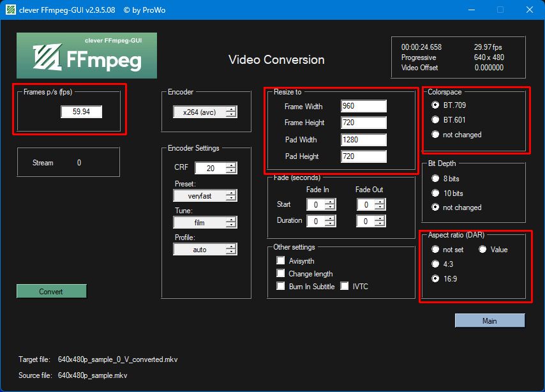Viewport: 545px width, 392px height.
Task: Select BT.709 colorspace
Action: click(435, 105)
